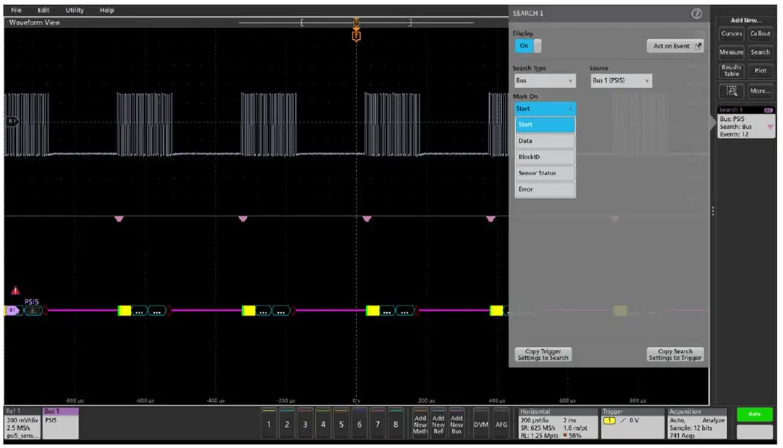Screen dimensions: 783x448
Task: Open the Trigger settings badge
Action: [633, 424]
